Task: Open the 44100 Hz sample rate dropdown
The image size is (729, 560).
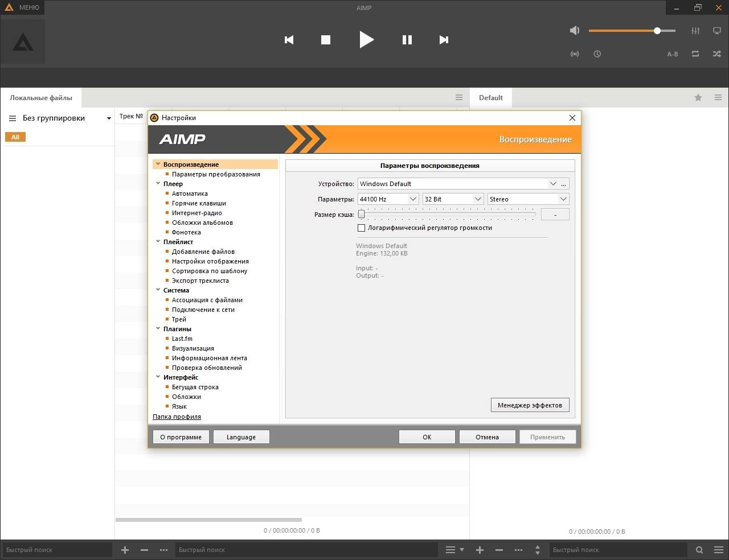Action: point(388,199)
